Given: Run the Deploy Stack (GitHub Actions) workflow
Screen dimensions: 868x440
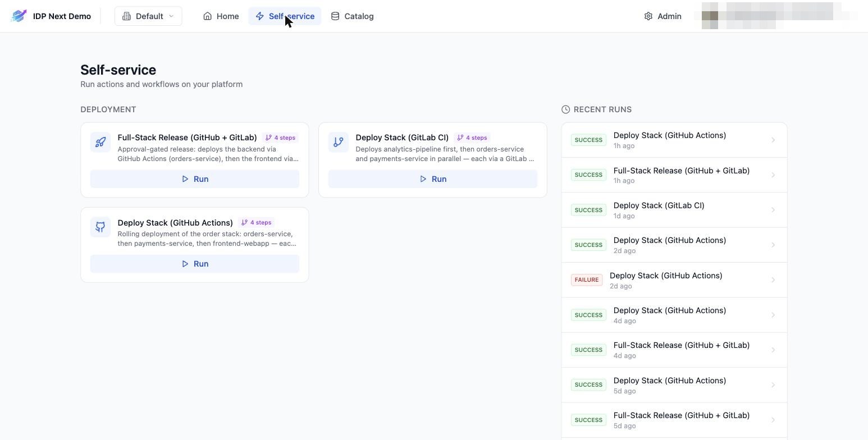Looking at the screenshot, I should pos(195,264).
